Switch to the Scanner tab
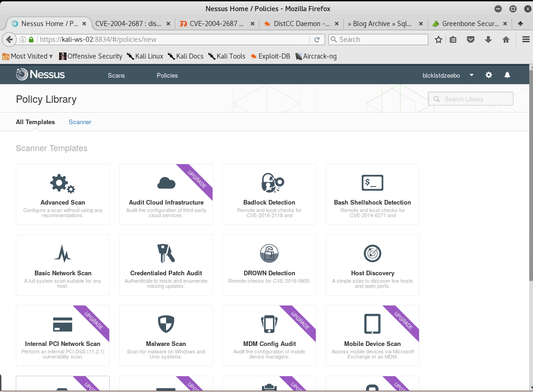Screen dimensions: 533x392 (x=80, y=122)
